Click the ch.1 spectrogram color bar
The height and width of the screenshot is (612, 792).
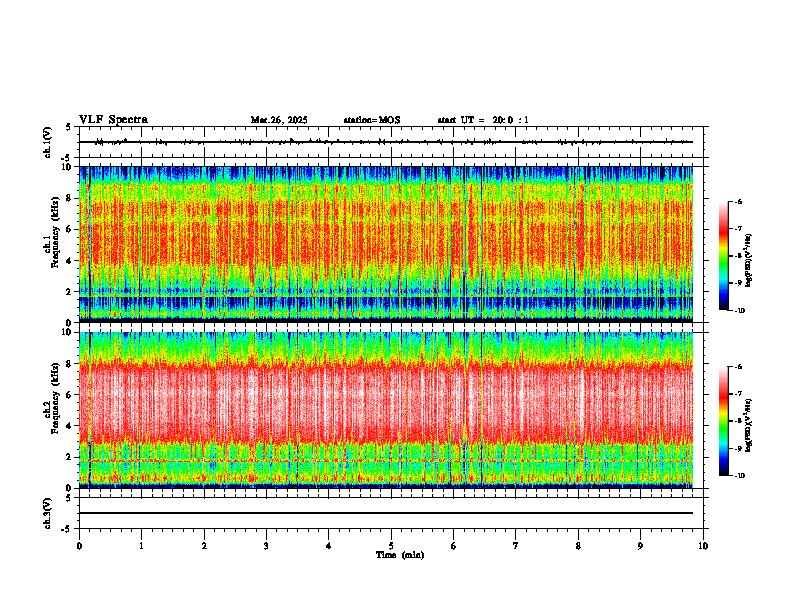[x=723, y=256]
